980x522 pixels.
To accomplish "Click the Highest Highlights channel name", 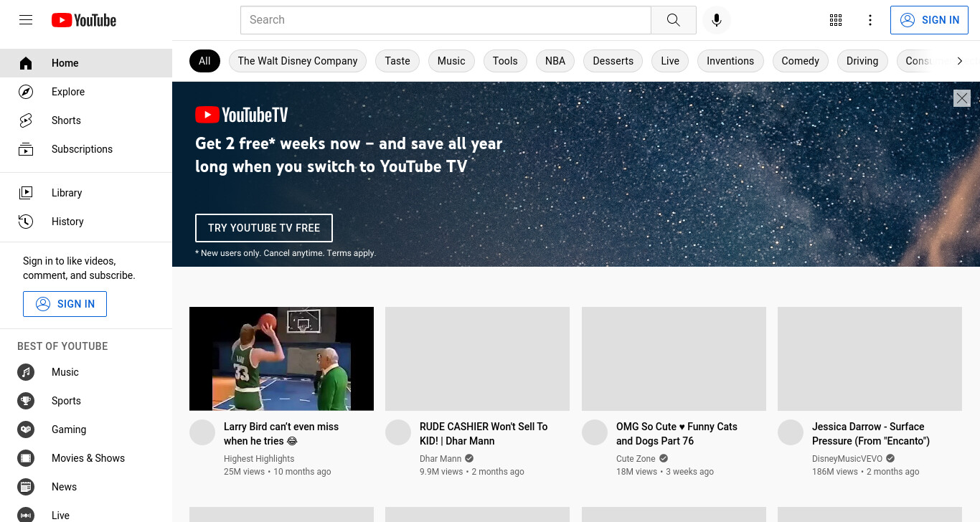I will tap(259, 459).
